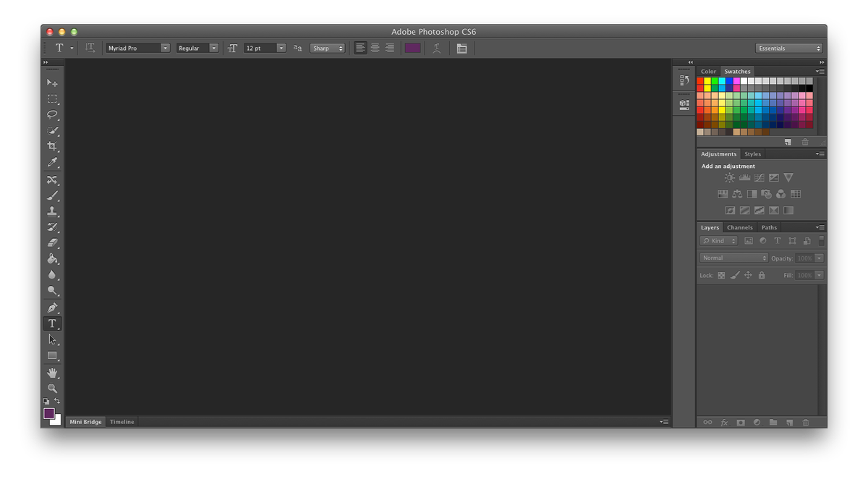The height and width of the screenshot is (482, 868).
Task: Switch to the Color tab
Action: pos(708,71)
